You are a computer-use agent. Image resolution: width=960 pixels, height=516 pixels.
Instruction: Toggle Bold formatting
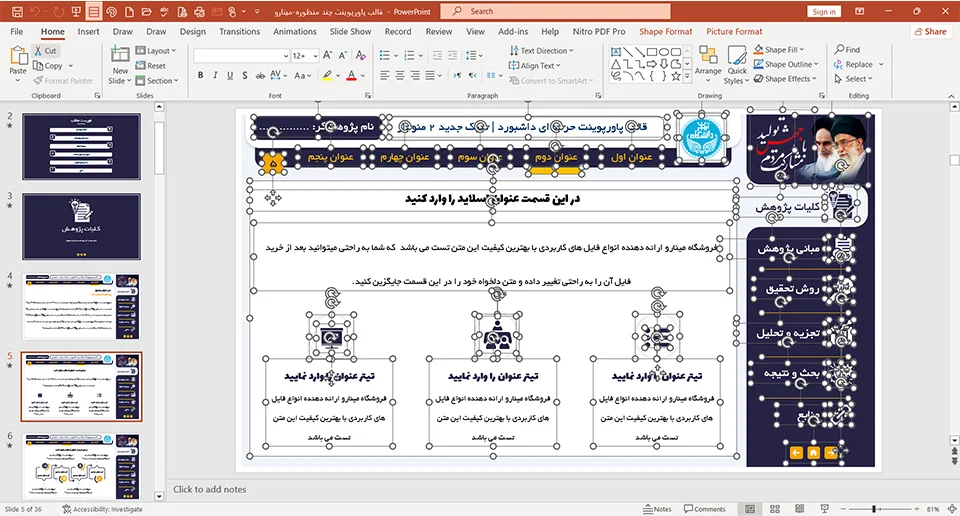click(x=200, y=75)
